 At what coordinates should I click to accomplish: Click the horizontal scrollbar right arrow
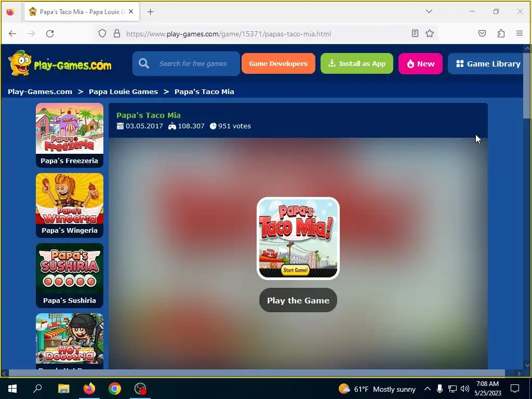tap(519, 374)
